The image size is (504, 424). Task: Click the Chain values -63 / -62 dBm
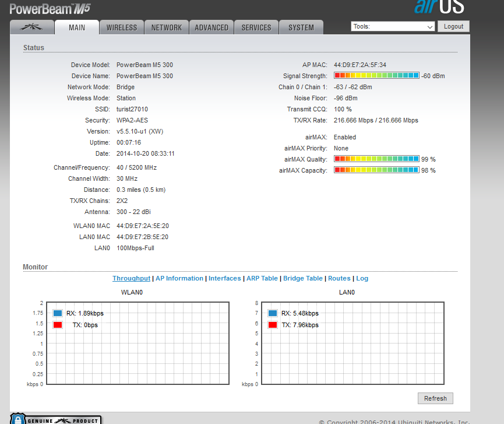[x=353, y=87]
